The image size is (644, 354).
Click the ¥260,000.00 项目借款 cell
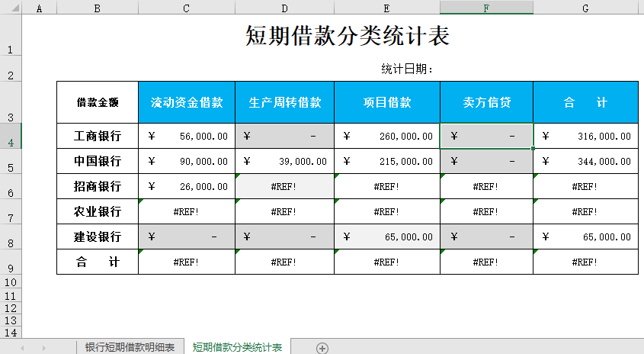tap(387, 137)
